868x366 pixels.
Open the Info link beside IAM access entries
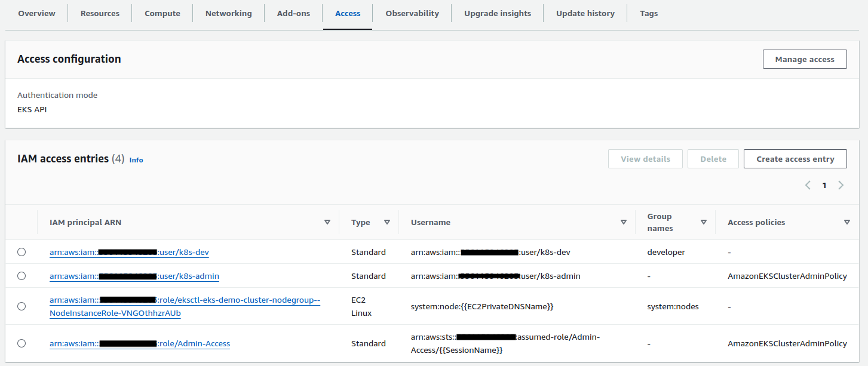click(x=136, y=160)
